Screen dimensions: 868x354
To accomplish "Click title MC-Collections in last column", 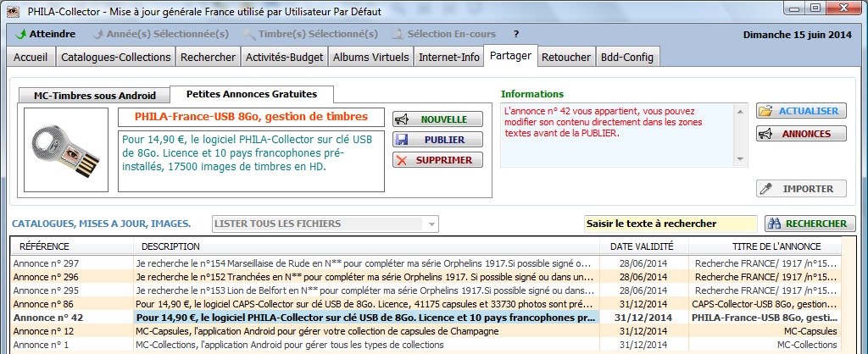I will click(x=807, y=346).
